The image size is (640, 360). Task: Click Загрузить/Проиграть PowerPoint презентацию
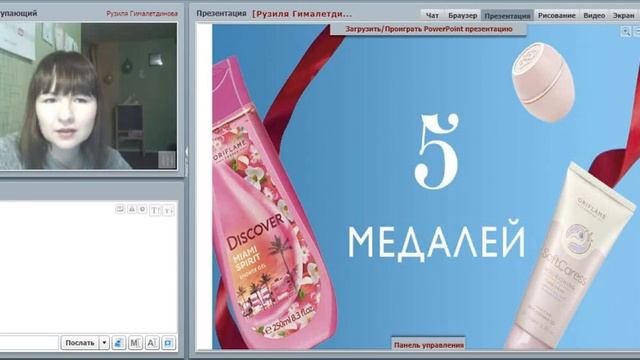(x=429, y=29)
